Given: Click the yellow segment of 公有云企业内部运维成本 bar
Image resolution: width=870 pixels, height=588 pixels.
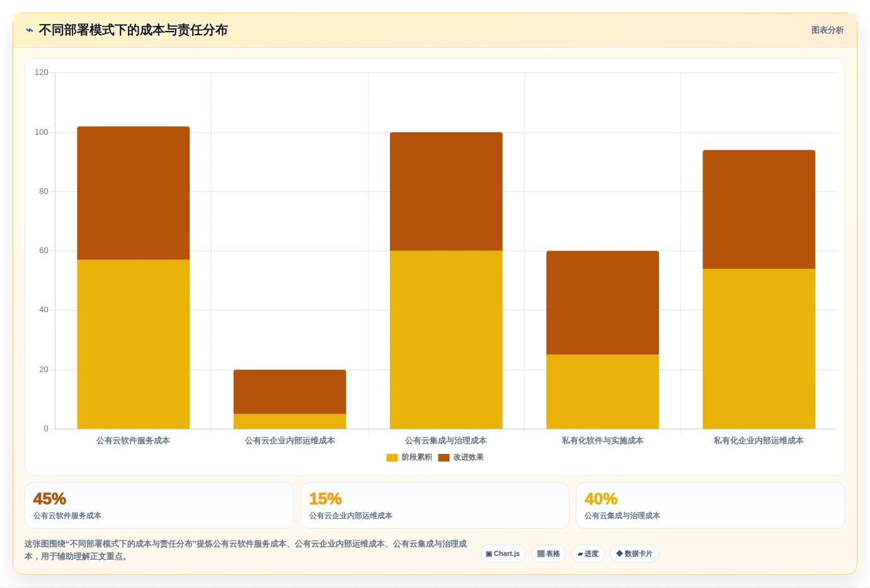Looking at the screenshot, I should tap(290, 421).
